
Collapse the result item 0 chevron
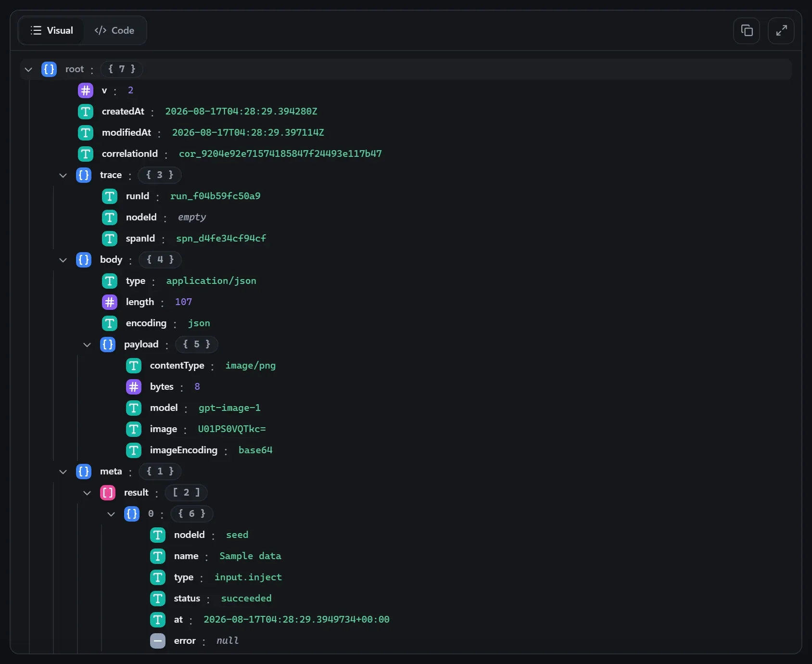111,514
